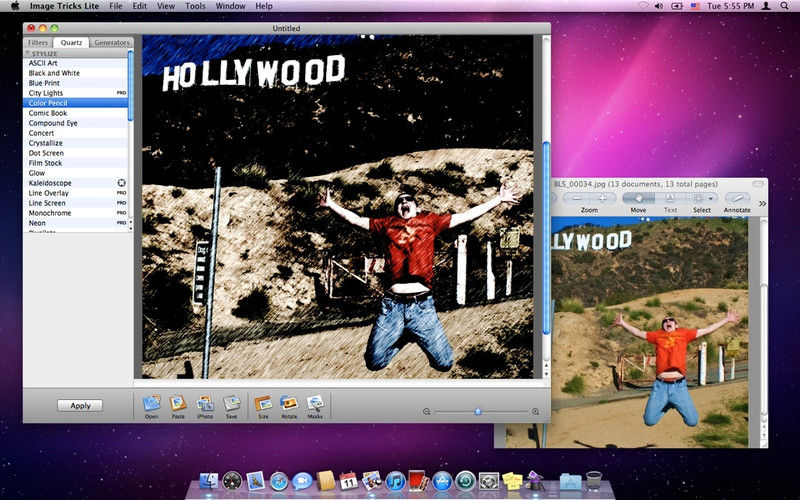The height and width of the screenshot is (500, 800).
Task: Open the Size tool
Action: (x=264, y=403)
